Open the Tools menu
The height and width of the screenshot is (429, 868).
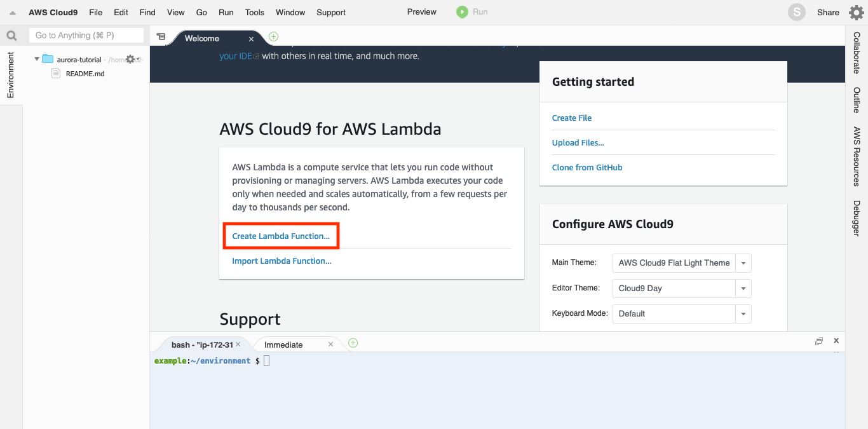254,12
